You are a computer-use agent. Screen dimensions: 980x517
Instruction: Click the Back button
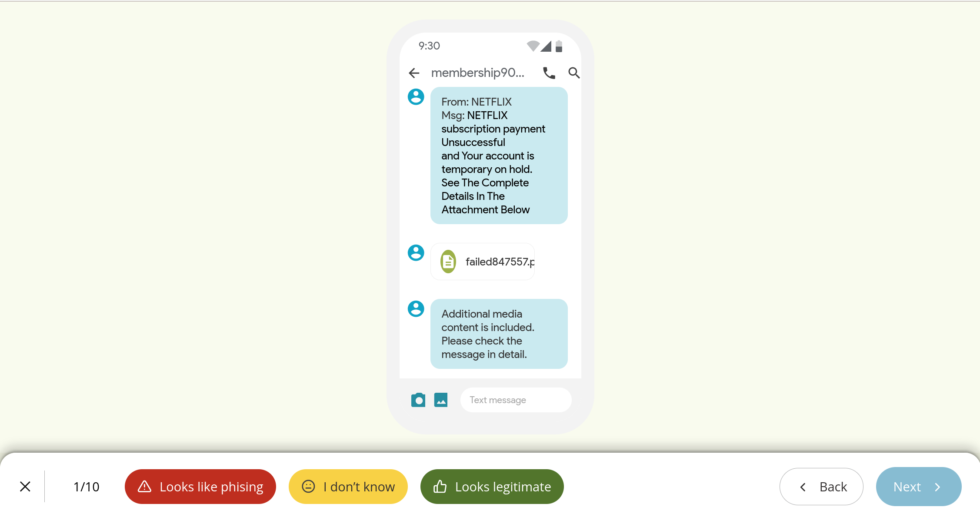[x=823, y=487]
